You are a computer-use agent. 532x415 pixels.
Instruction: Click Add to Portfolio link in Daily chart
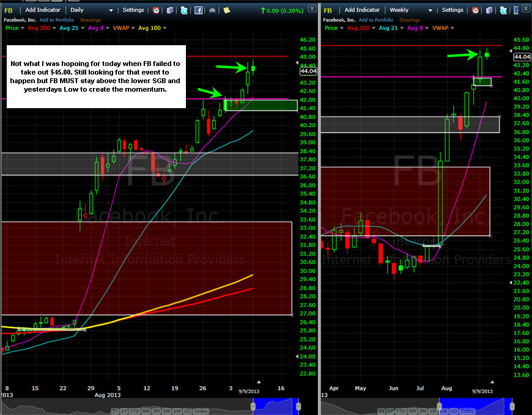coord(57,20)
